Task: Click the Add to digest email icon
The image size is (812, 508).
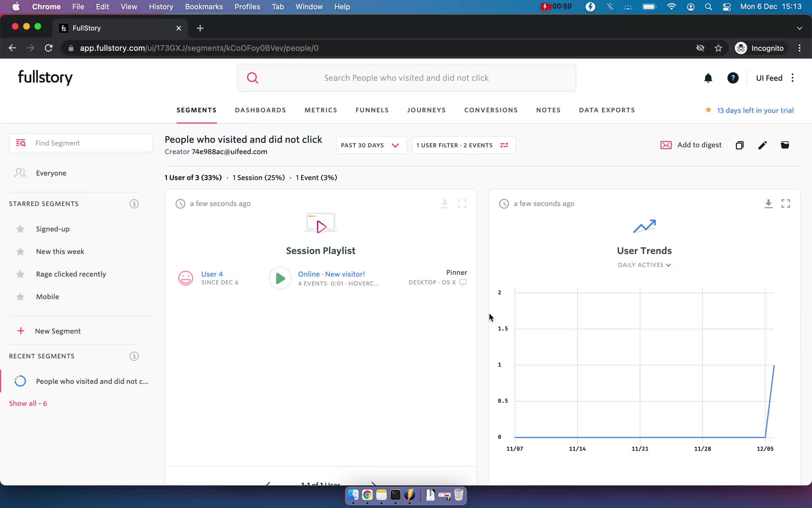Action: click(x=666, y=144)
